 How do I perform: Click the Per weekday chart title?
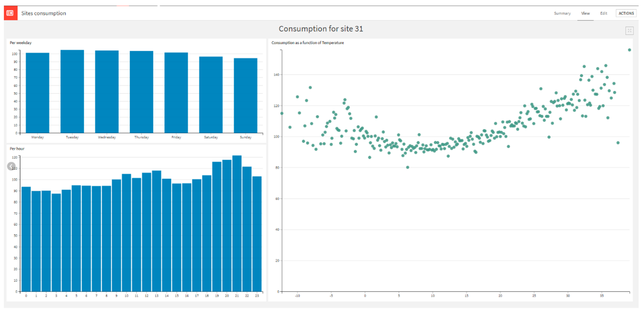tap(21, 43)
